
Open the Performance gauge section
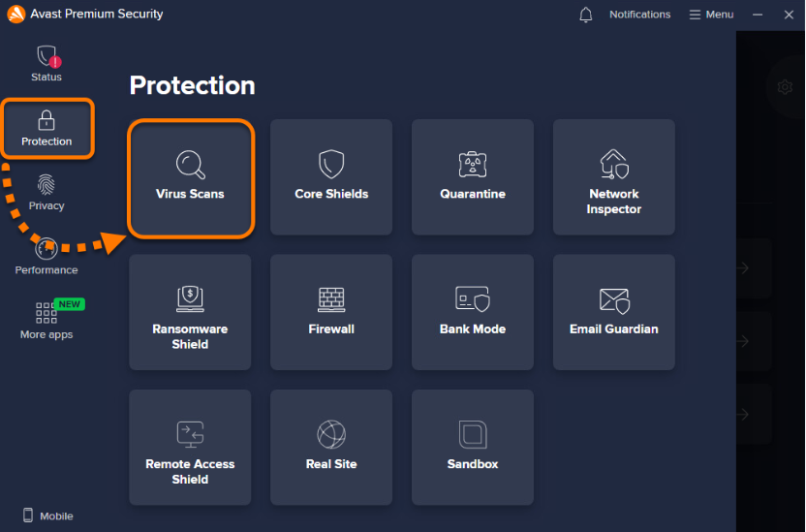[x=46, y=257]
